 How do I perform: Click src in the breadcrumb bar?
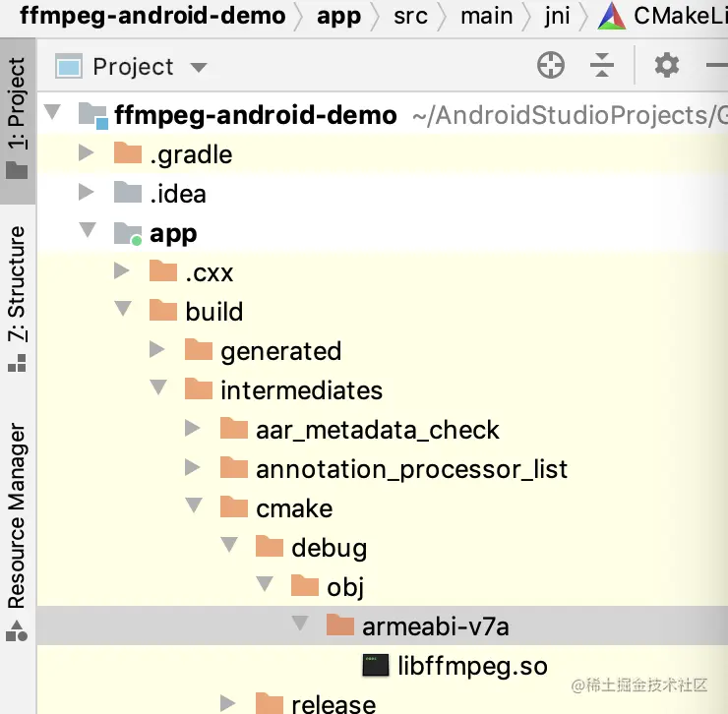coord(410,17)
